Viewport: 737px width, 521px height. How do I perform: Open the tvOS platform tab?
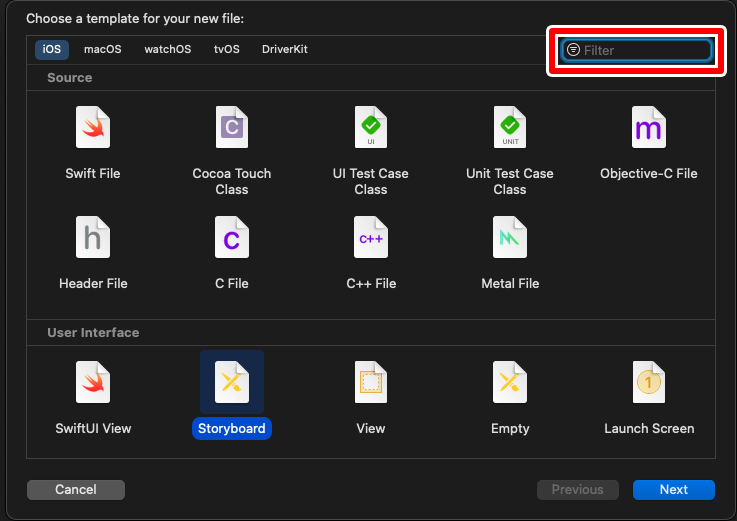227,49
